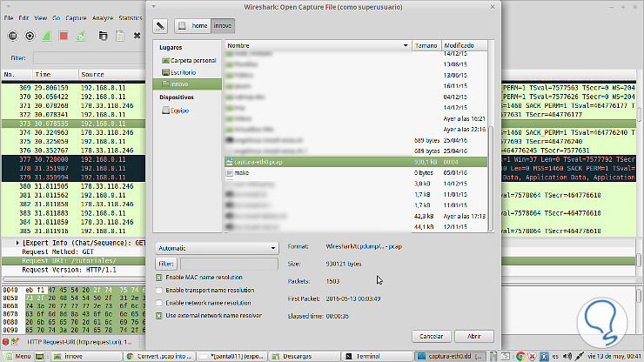Click the close capture X icon in toolbar
Screen dimensions: 644x362
(x=137, y=36)
